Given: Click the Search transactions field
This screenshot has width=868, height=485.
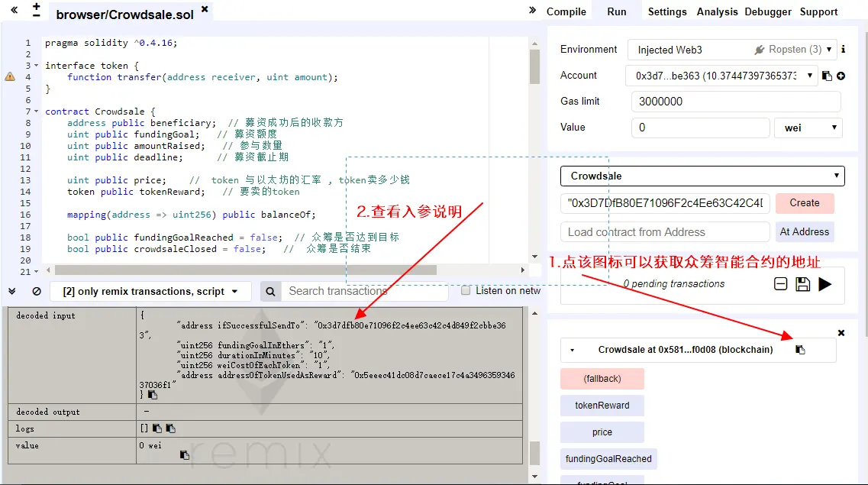Looking at the screenshot, I should 364,291.
